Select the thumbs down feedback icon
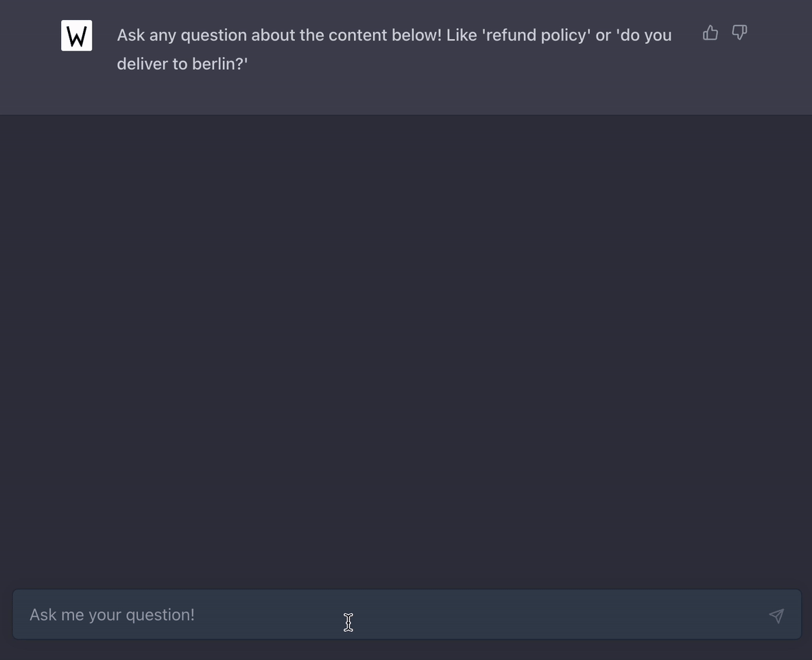 pyautogui.click(x=739, y=32)
